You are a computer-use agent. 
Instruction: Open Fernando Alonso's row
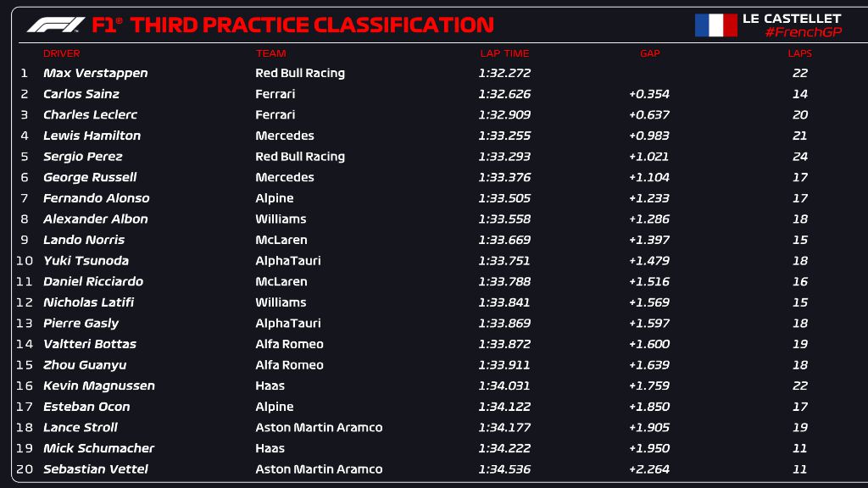(96, 198)
